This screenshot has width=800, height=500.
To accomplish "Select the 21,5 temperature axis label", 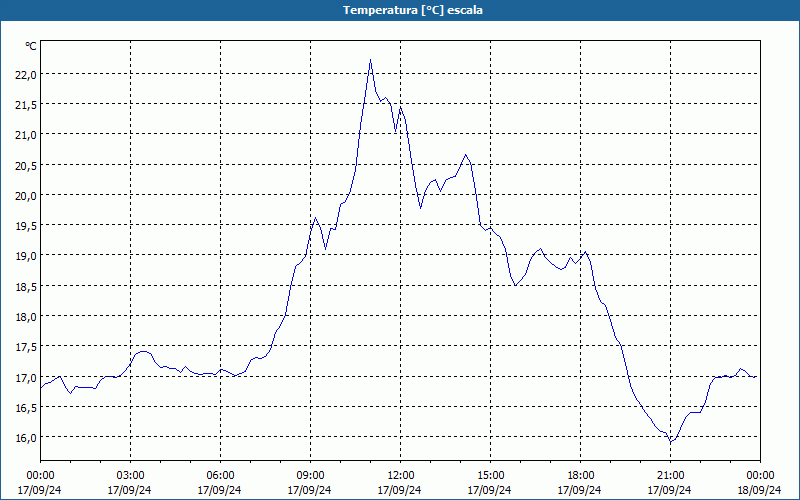I will [26, 105].
